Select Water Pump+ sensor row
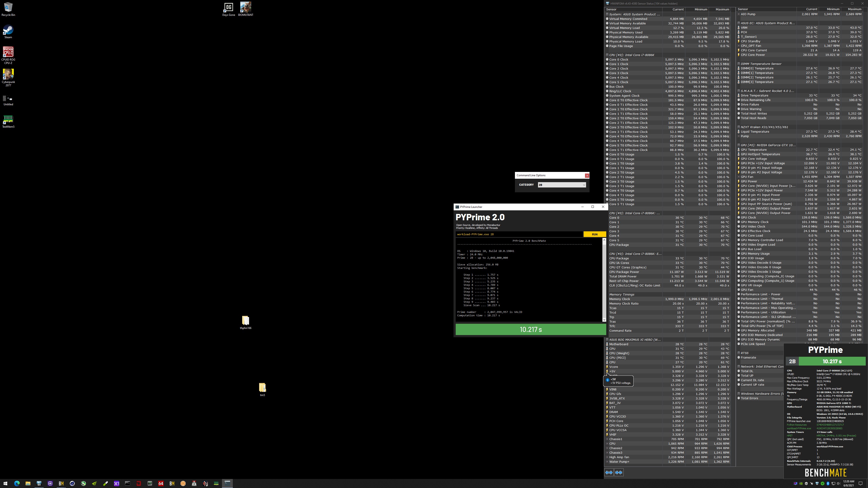 [x=668, y=462]
